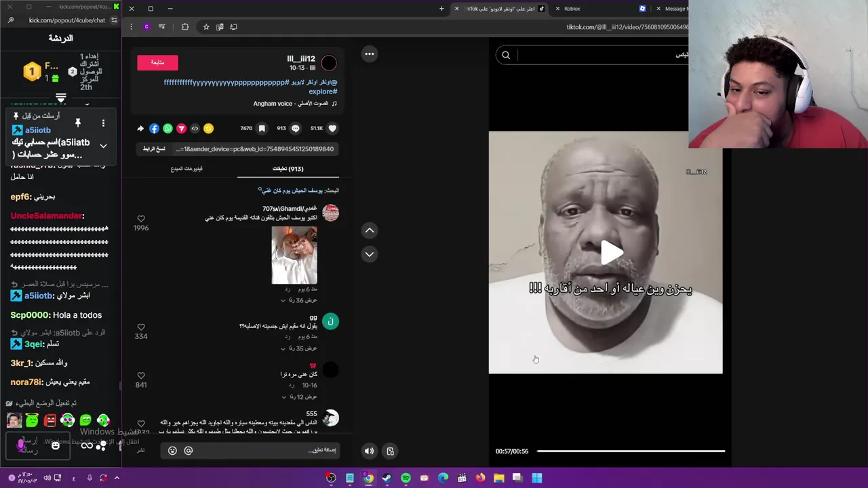Open OBS Studio from the taskbar
This screenshot has width=868, height=488.
click(331, 478)
